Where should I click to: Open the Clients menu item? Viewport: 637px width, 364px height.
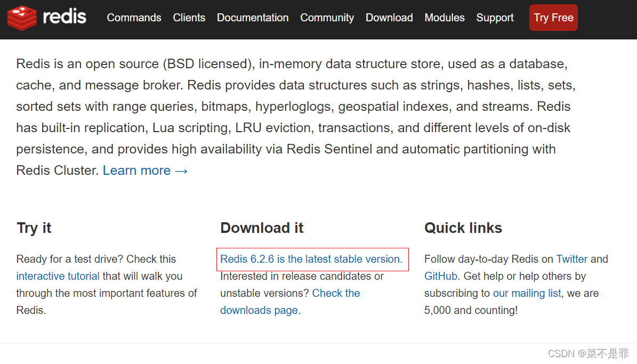[x=189, y=18]
